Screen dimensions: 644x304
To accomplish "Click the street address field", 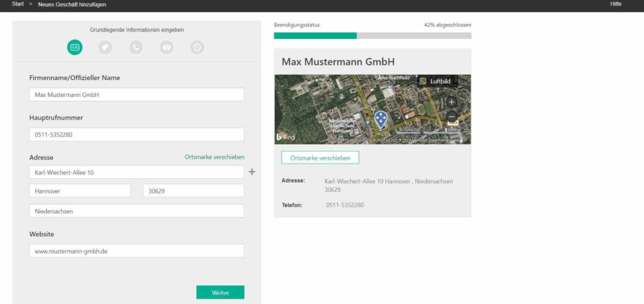I will (136, 172).
